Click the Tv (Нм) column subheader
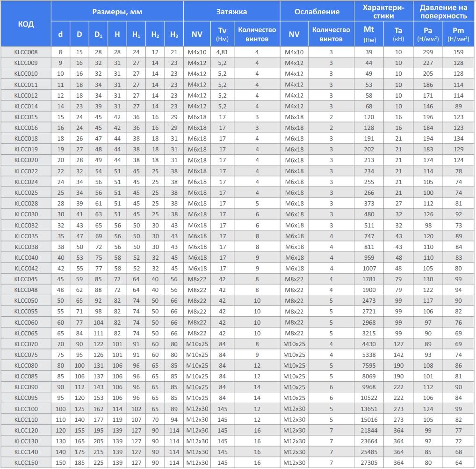 [x=222, y=34]
